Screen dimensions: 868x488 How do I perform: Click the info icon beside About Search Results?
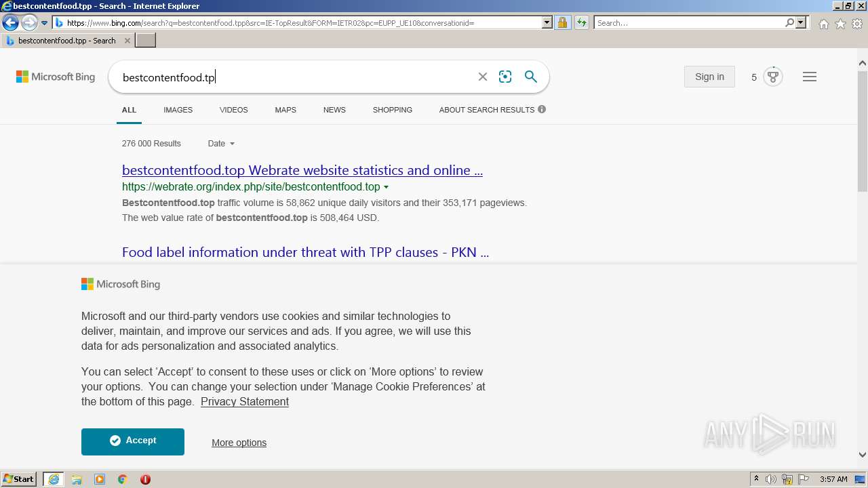(x=542, y=109)
